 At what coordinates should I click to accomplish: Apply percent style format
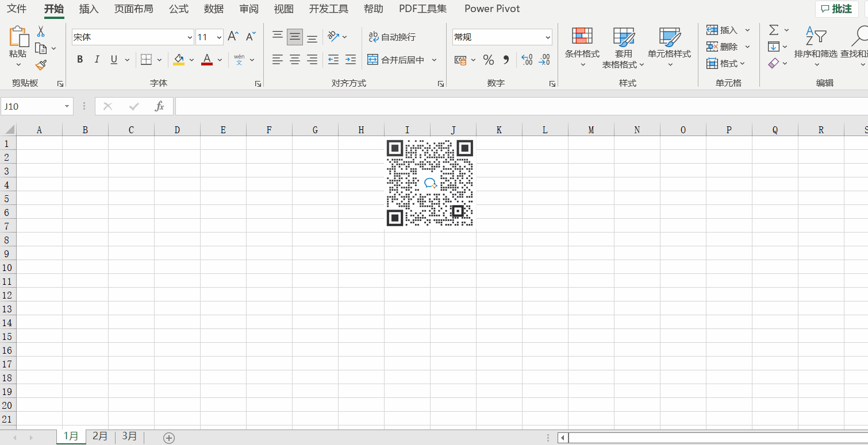click(x=489, y=60)
